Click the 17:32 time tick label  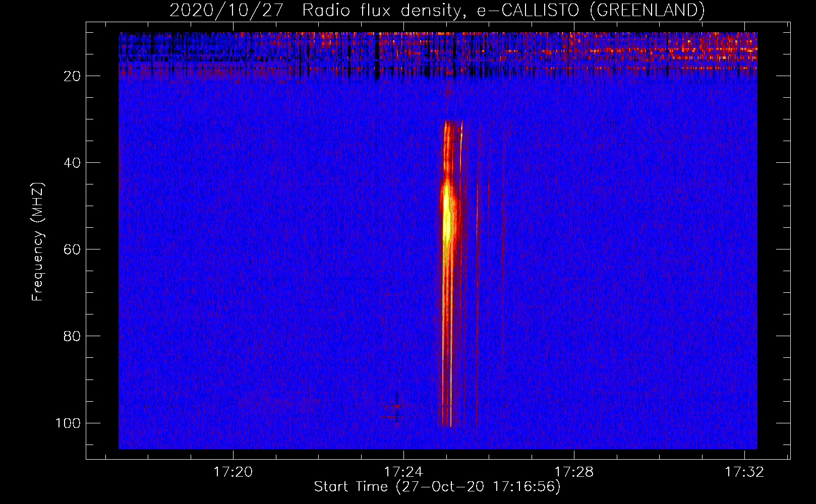pyautogui.click(x=744, y=472)
